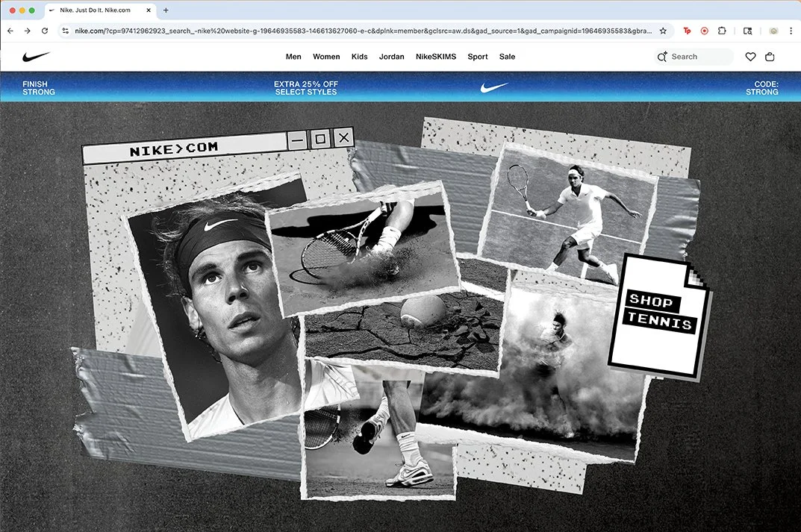
Task: Open the shopping bag icon
Action: (x=770, y=56)
